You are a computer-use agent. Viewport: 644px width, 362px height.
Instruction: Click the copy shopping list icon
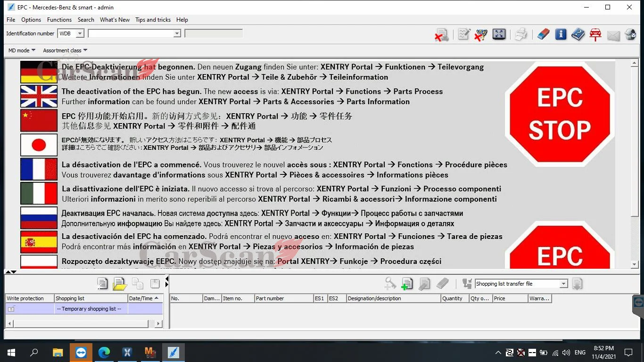coord(138,283)
